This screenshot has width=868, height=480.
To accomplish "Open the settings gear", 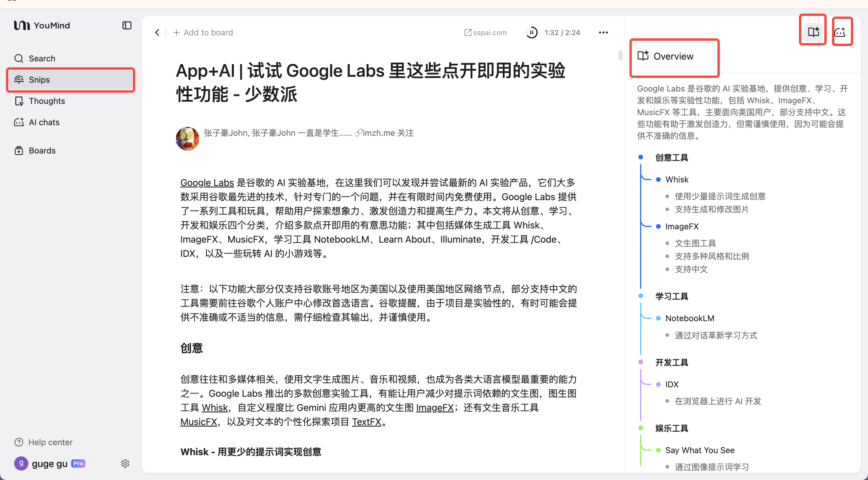I will click(x=125, y=463).
